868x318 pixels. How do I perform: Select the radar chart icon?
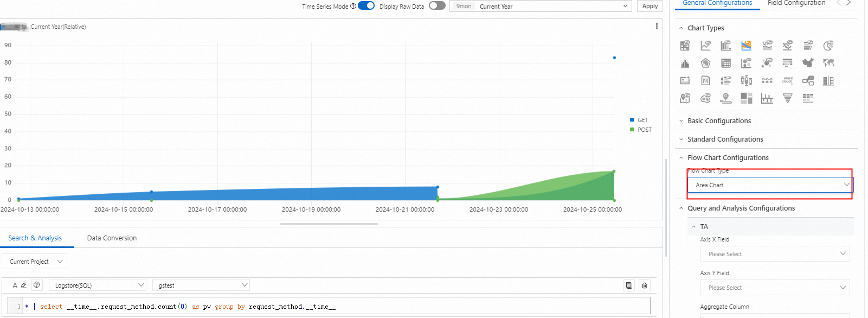pyautogui.click(x=705, y=63)
